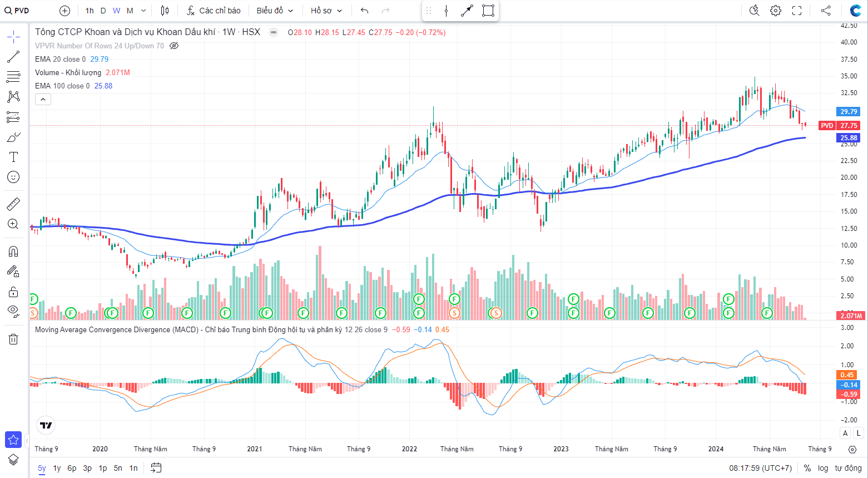
Task: Set the time range to 5n
Action: 118,468
